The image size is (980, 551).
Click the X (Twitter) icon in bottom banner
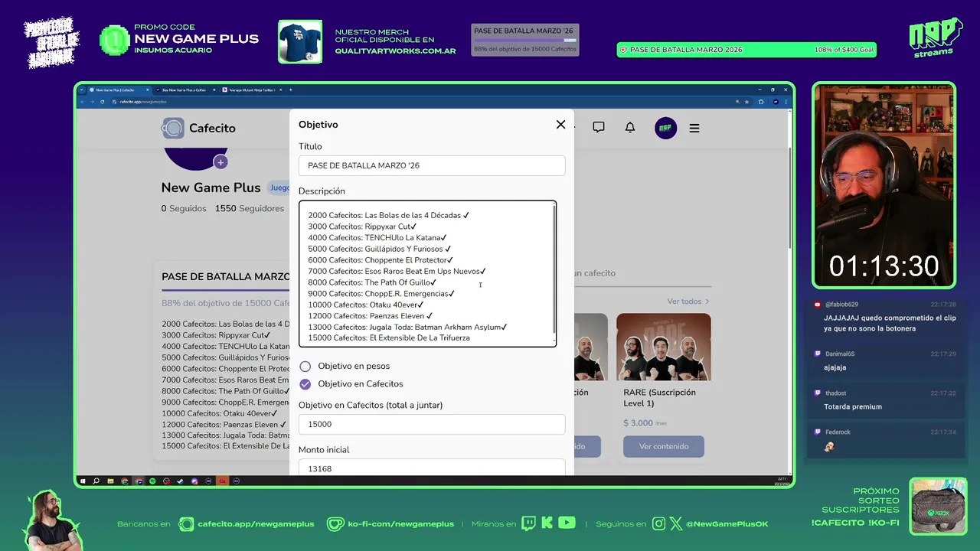[x=675, y=523]
